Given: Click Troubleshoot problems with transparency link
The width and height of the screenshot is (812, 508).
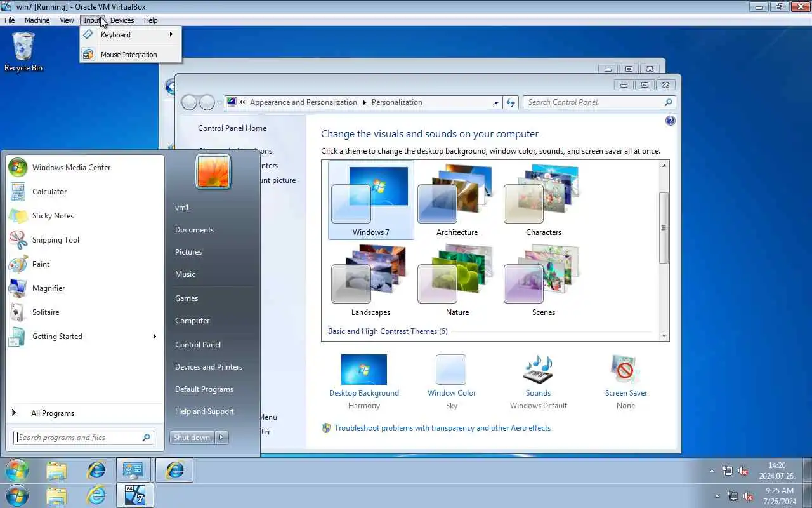Looking at the screenshot, I should point(442,428).
